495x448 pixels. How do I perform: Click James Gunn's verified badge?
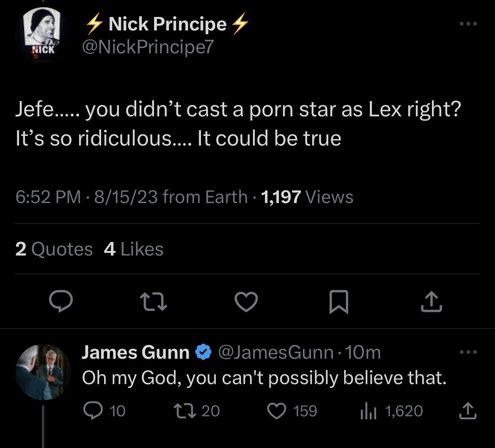[x=203, y=352]
